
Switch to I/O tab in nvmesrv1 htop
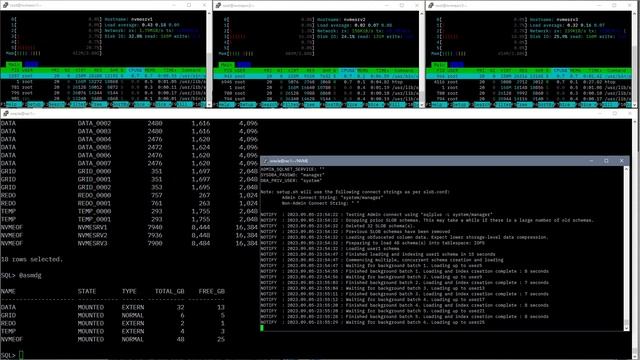pyautogui.click(x=31, y=64)
